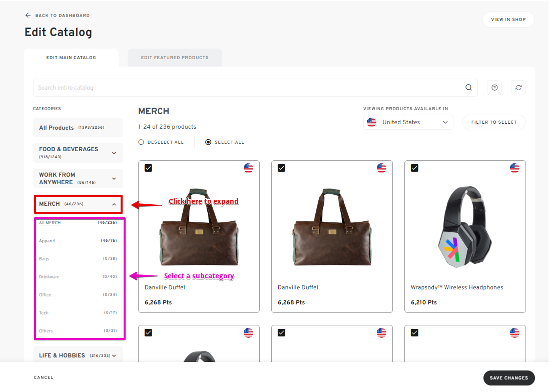Select the Apparel subcategory link
Image resolution: width=549 pixels, height=392 pixels.
pyautogui.click(x=46, y=241)
